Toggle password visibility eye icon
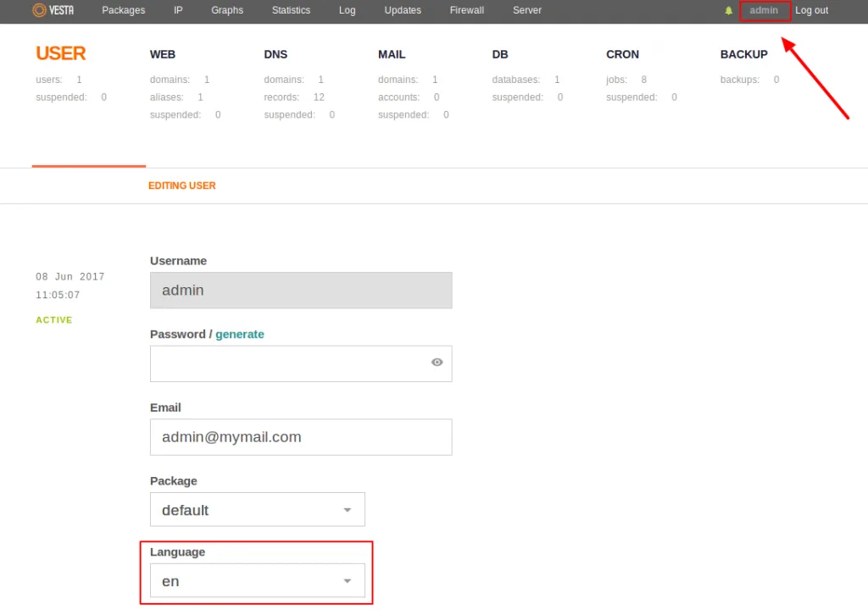 click(437, 363)
